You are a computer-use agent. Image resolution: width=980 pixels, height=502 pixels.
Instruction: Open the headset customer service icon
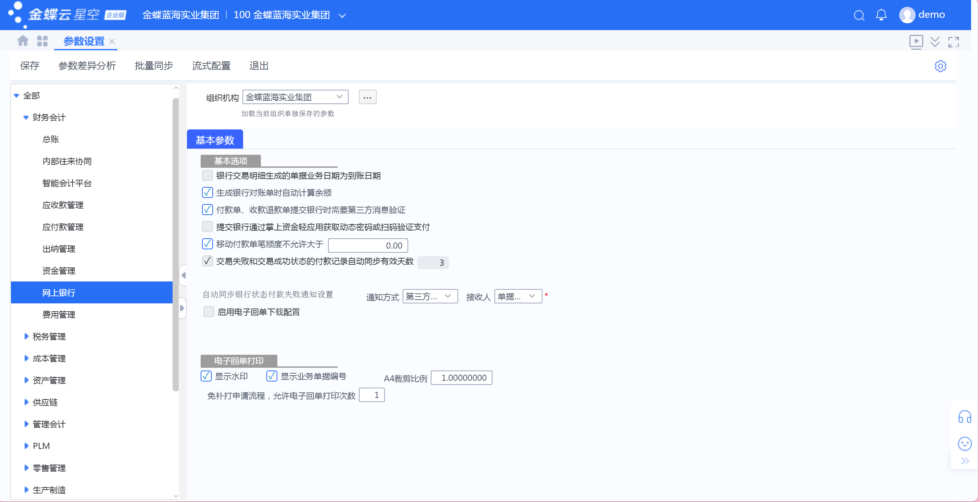964,417
